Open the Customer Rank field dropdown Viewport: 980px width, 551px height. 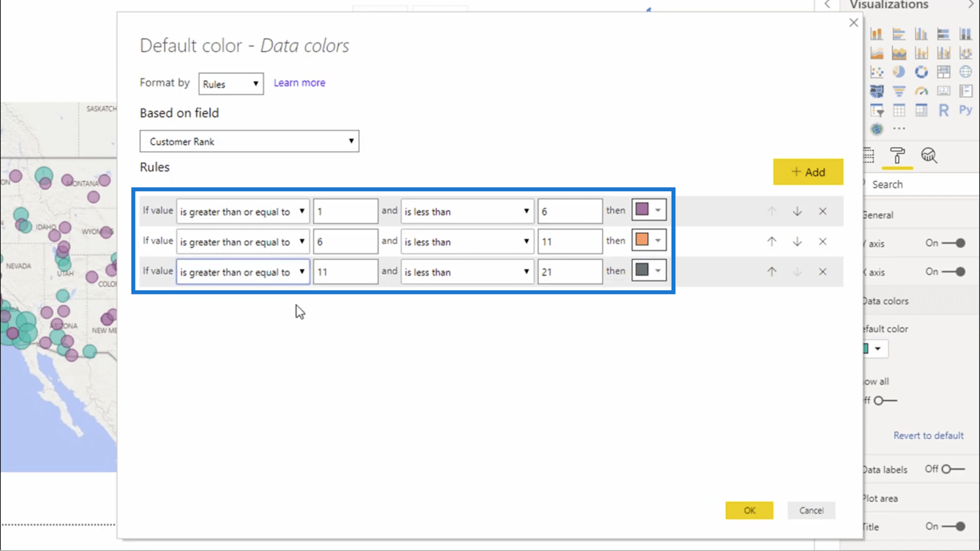[249, 141]
